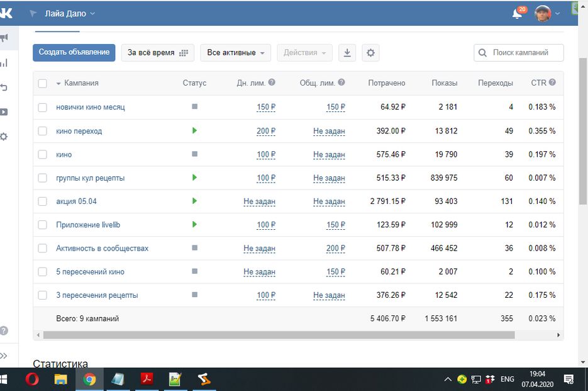Click the horizontal scrollbar under the table
The width and height of the screenshot is (588, 391).
[x=277, y=335]
